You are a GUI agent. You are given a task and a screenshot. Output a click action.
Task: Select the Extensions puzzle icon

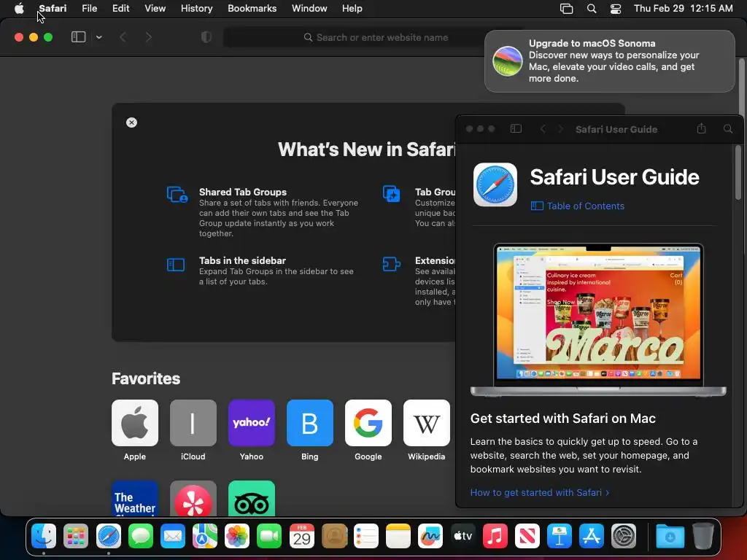391,264
